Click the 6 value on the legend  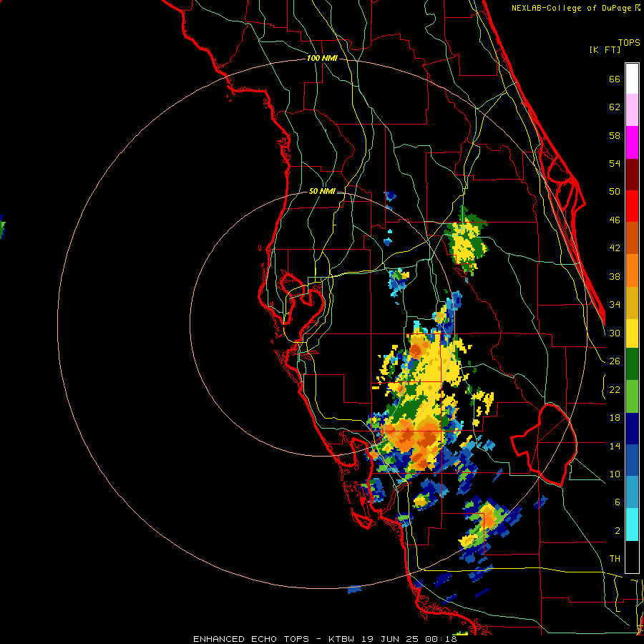click(x=618, y=502)
